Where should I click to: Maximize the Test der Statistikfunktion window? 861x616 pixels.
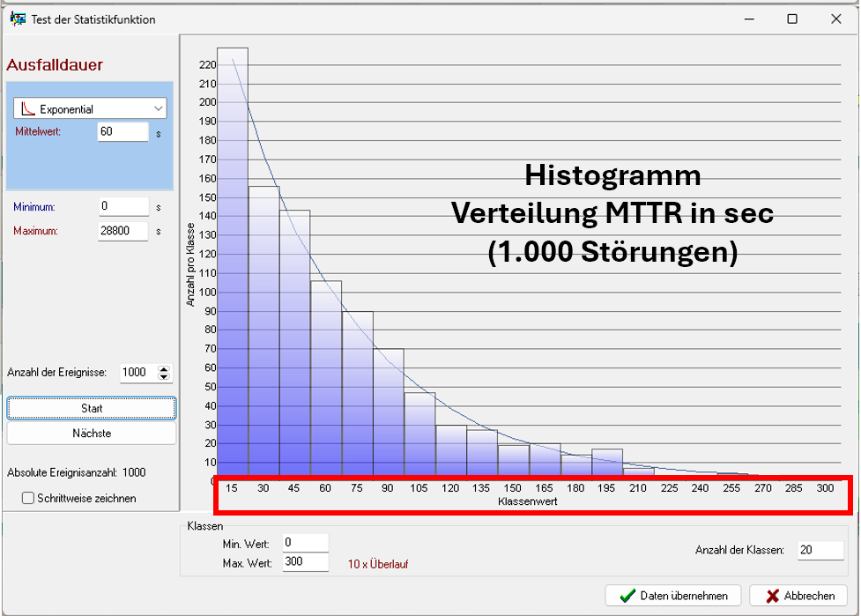click(x=792, y=19)
